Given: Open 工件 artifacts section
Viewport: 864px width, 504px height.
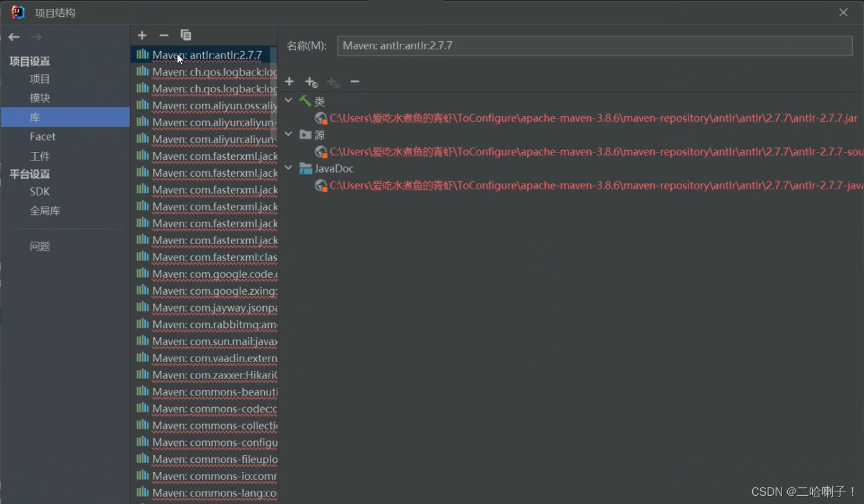Looking at the screenshot, I should click(x=40, y=156).
